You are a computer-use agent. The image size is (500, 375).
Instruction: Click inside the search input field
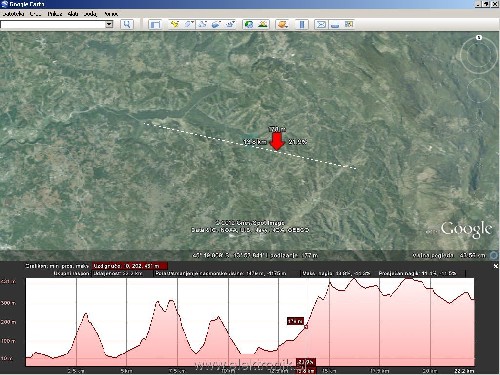53,24
